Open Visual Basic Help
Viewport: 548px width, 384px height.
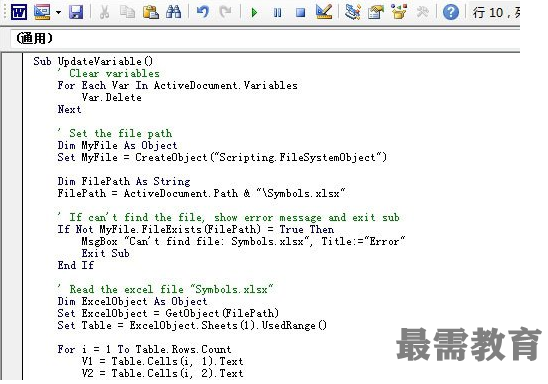450,12
